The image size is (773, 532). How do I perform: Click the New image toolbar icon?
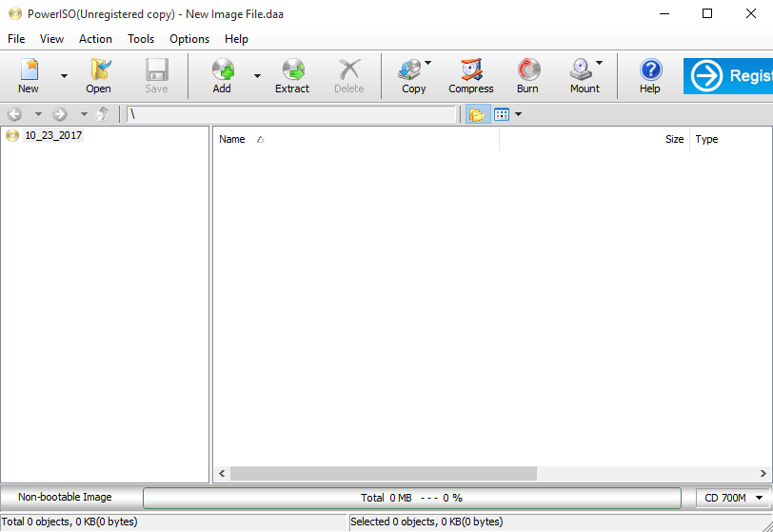click(x=29, y=70)
